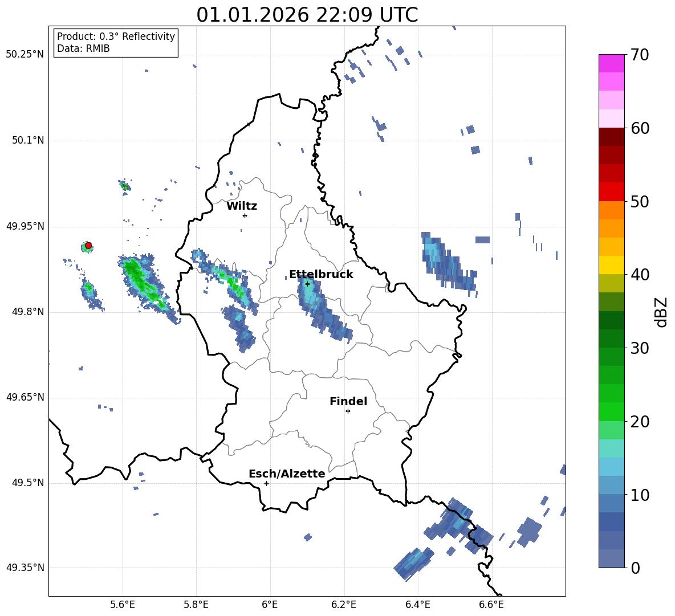Image resolution: width=675 pixels, height=616 pixels.
Task: Click the dBZ colorbar axis label
Action: tap(662, 312)
